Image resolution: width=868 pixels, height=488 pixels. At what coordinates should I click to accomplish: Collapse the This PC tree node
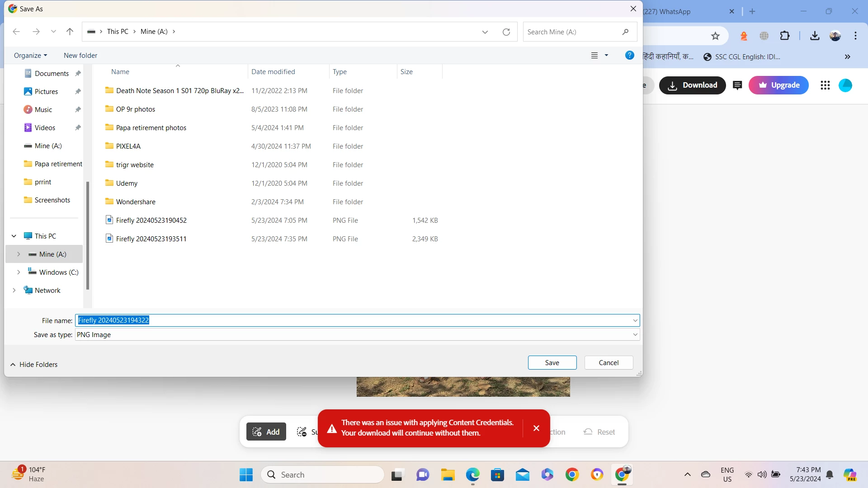tap(14, 236)
